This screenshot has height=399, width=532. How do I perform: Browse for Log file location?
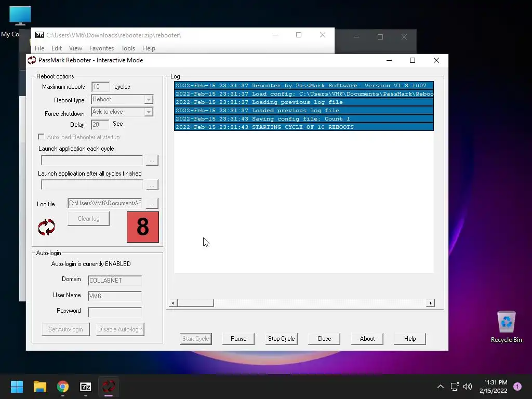[152, 203]
